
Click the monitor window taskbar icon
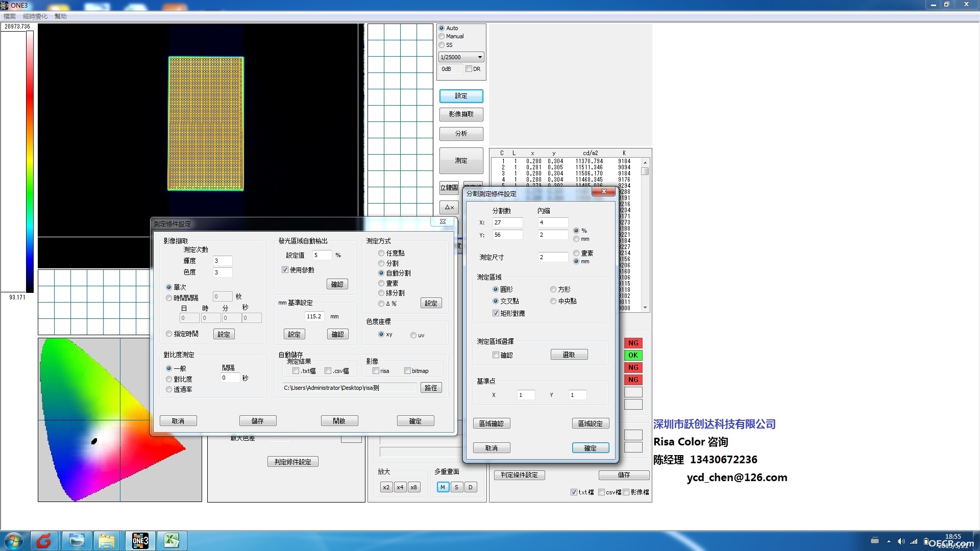coord(77,541)
